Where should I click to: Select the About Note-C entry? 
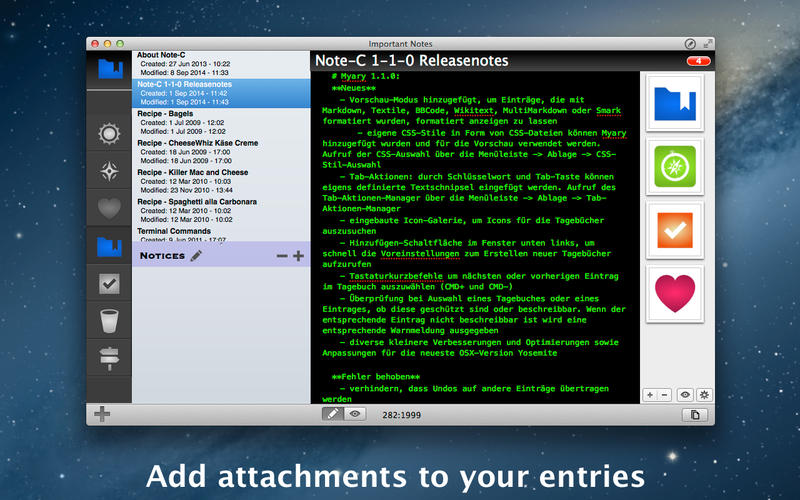coord(221,64)
